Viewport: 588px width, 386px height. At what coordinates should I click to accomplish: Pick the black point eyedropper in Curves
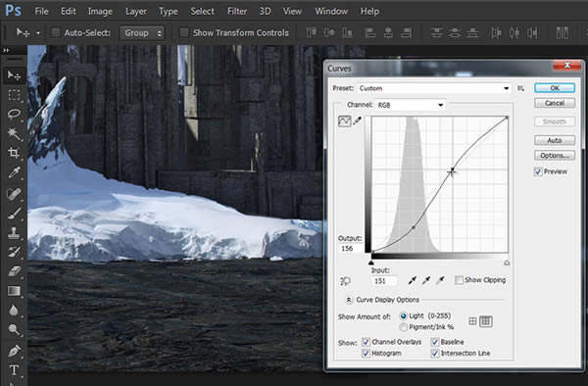click(413, 280)
